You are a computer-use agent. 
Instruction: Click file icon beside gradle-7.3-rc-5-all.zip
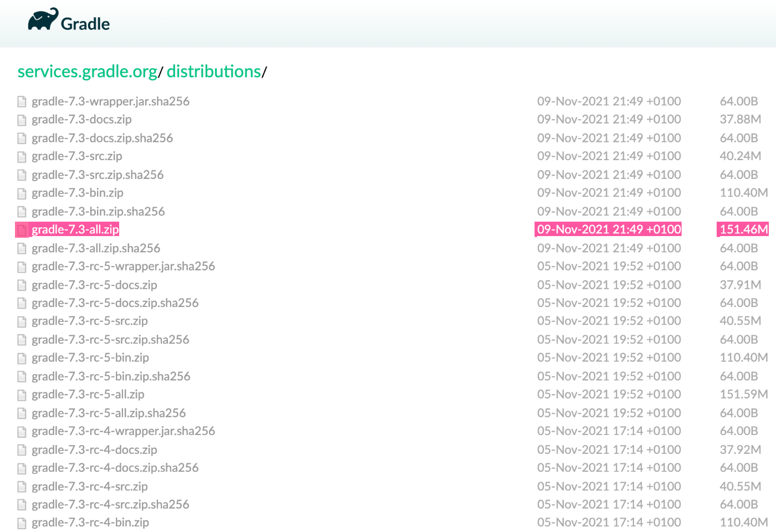pyautogui.click(x=22, y=395)
